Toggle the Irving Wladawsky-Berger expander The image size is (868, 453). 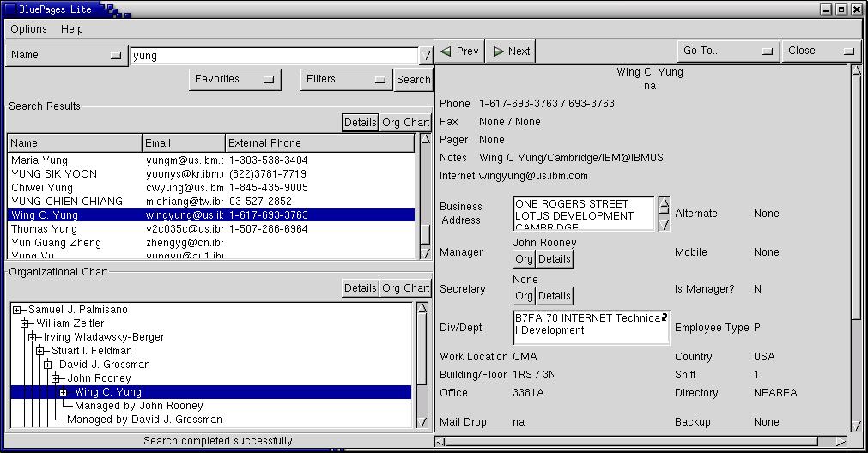(32, 337)
